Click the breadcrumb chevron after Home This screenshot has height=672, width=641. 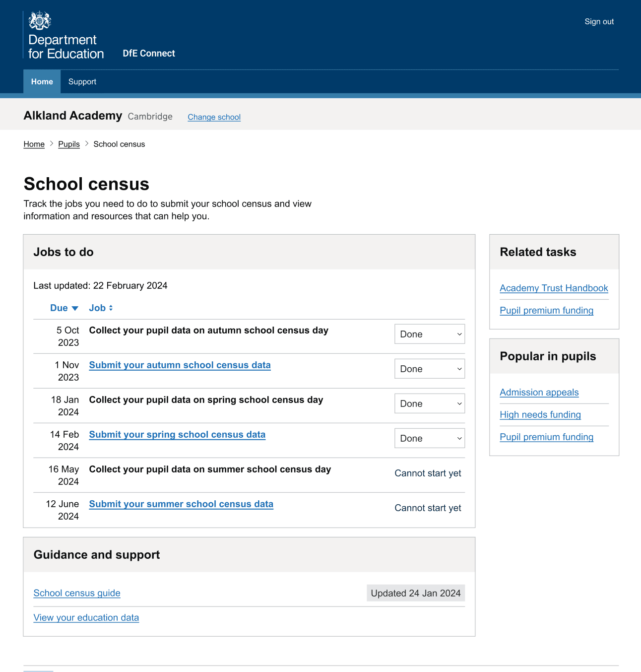coord(52,143)
